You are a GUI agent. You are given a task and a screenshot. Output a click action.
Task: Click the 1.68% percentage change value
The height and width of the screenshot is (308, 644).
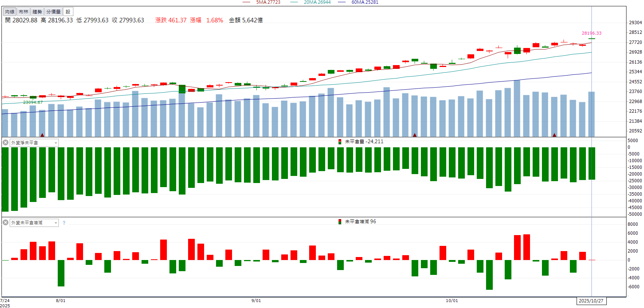coord(215,20)
